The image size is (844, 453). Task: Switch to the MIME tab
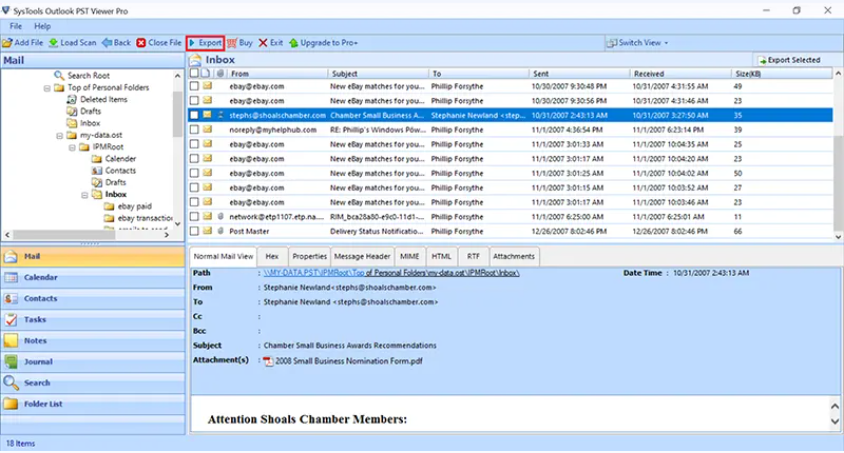[x=409, y=257]
